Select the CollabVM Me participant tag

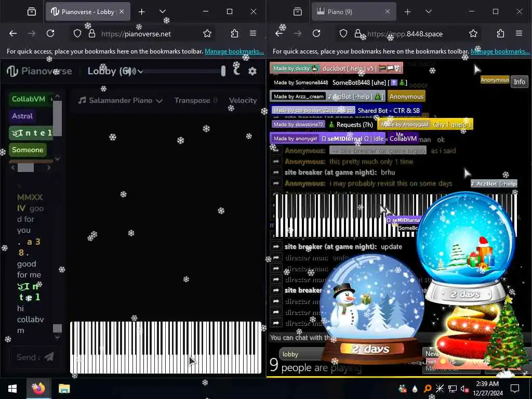(x=403, y=138)
